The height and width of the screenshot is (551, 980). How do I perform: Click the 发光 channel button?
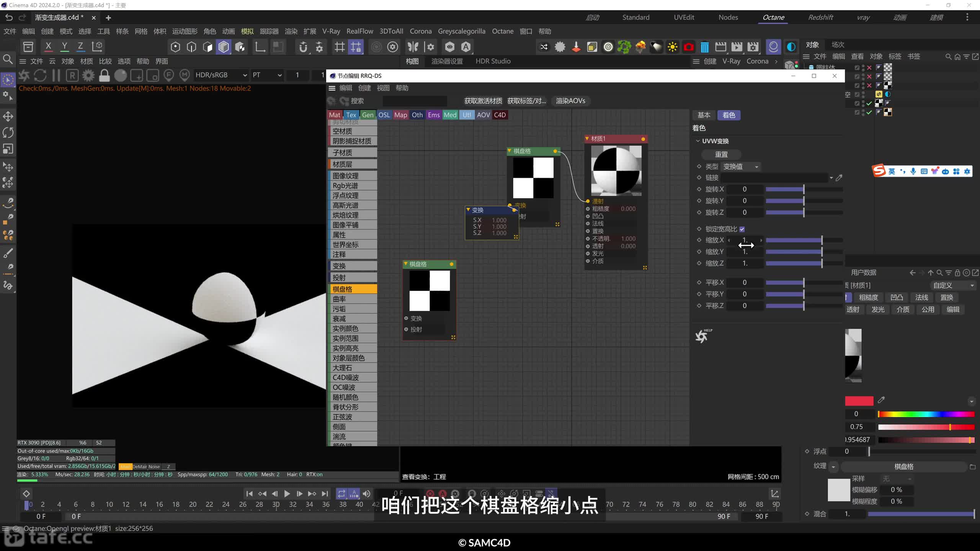[x=878, y=310]
